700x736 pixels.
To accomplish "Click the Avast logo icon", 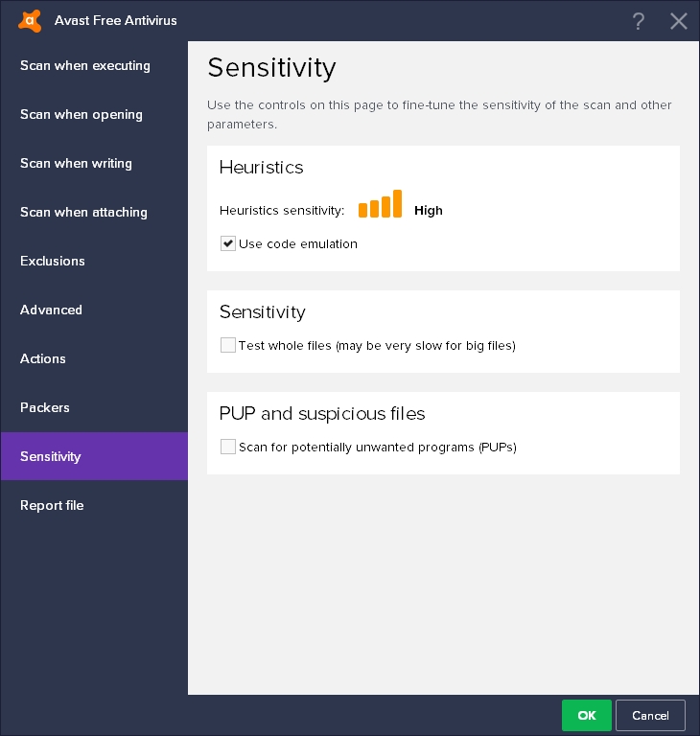I will click(30, 20).
